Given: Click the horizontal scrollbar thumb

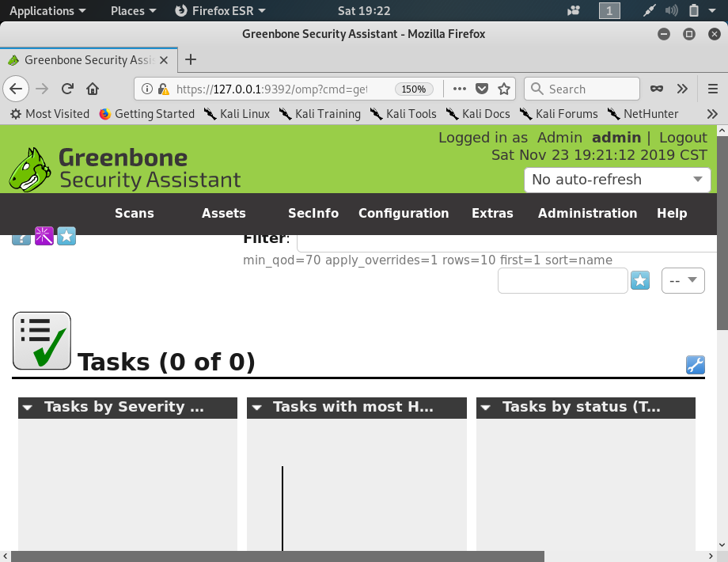Looking at the screenshot, I should tap(278, 556).
